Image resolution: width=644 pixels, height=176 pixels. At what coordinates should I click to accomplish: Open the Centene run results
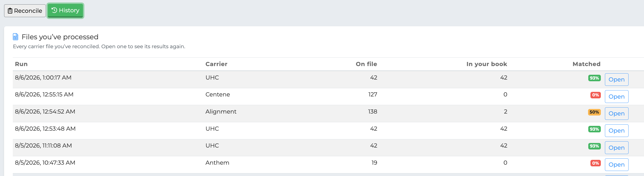coord(617,96)
